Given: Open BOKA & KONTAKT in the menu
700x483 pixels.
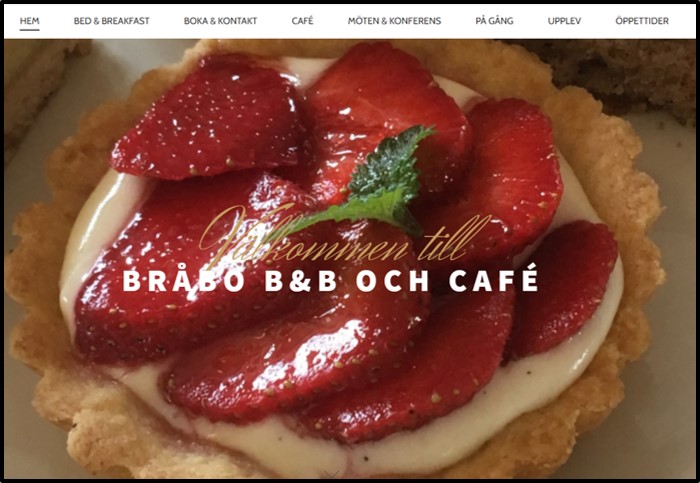Looking at the screenshot, I should [x=221, y=21].
